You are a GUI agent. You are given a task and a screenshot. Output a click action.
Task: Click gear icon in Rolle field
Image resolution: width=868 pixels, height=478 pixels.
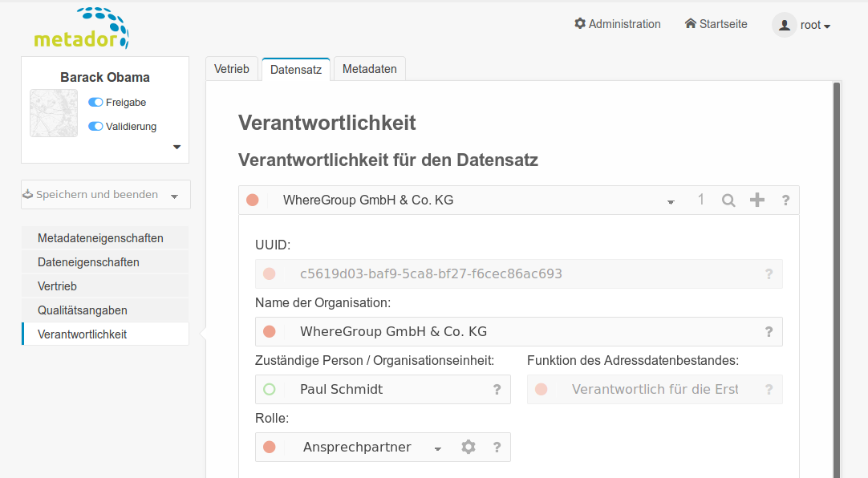[468, 447]
